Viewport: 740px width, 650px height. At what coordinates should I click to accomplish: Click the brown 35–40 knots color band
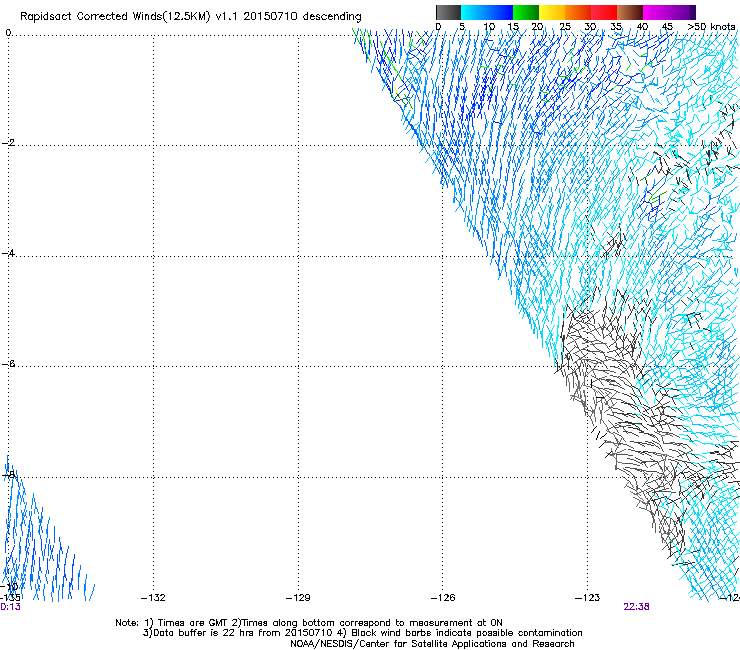tap(630, 12)
